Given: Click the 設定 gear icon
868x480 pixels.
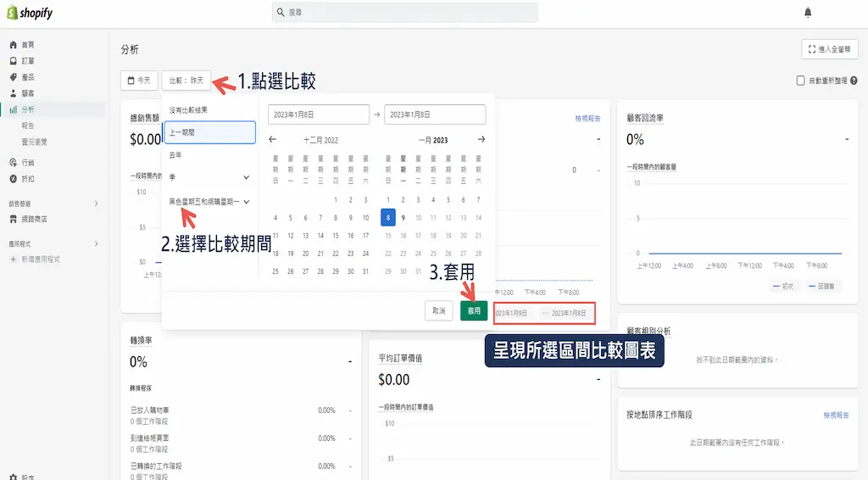Looking at the screenshot, I should tap(14, 477).
